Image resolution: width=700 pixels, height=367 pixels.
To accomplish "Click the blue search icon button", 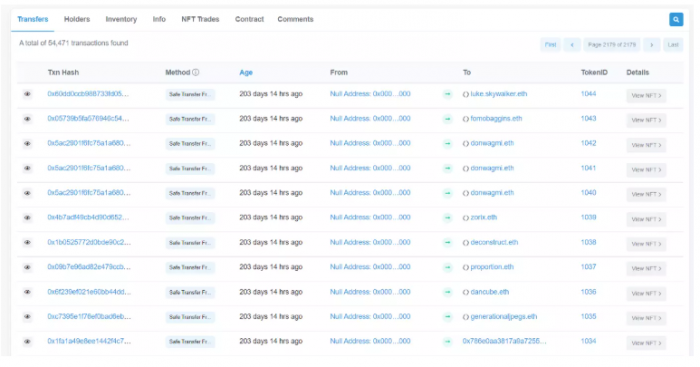I will (676, 19).
